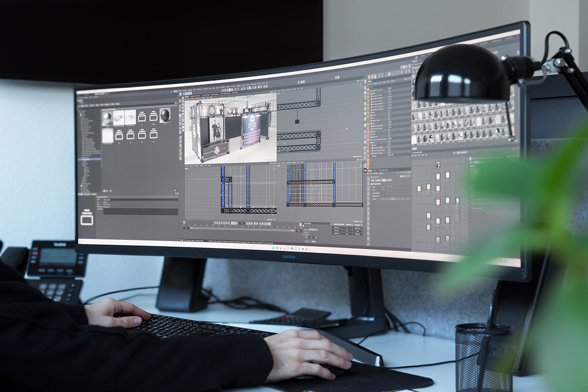This screenshot has width=588, height=392.
Task: Click the apply button below the coordinate fields
Action: click(x=313, y=241)
